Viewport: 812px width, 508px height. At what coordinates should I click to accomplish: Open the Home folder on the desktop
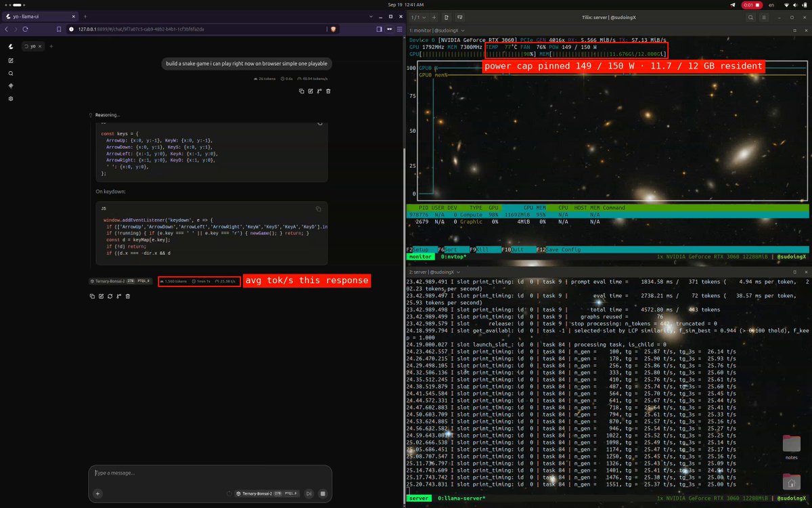point(791,481)
